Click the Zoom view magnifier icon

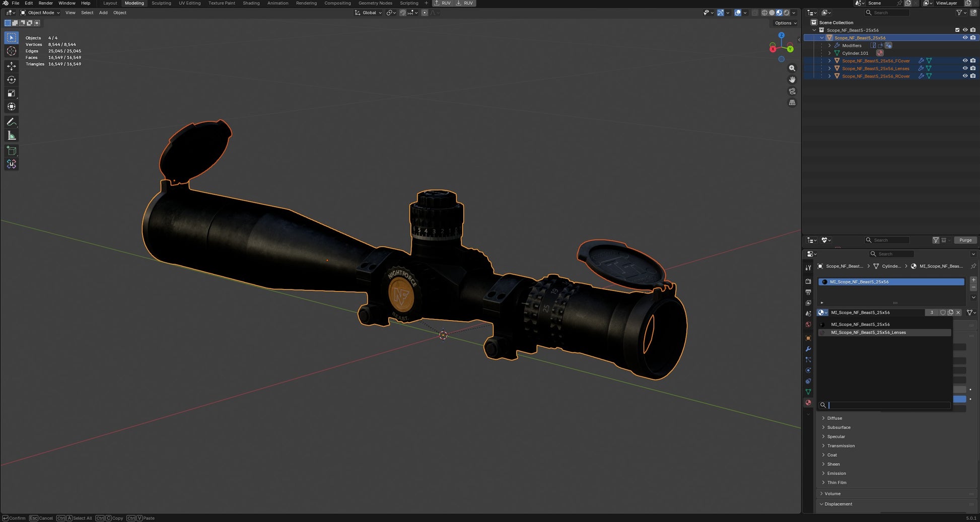point(792,68)
